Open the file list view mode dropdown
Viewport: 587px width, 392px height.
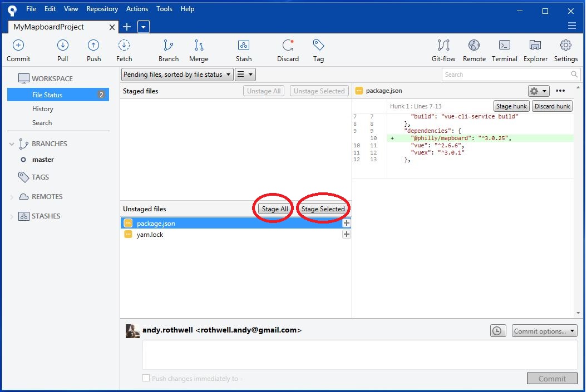click(245, 75)
